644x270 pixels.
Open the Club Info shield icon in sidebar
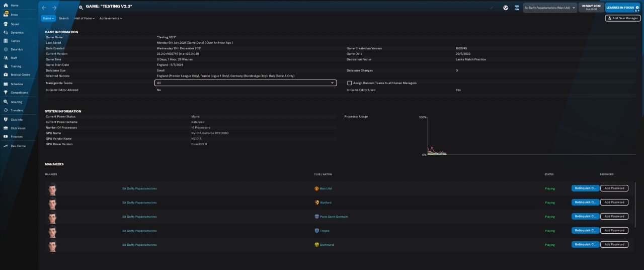pyautogui.click(x=6, y=119)
